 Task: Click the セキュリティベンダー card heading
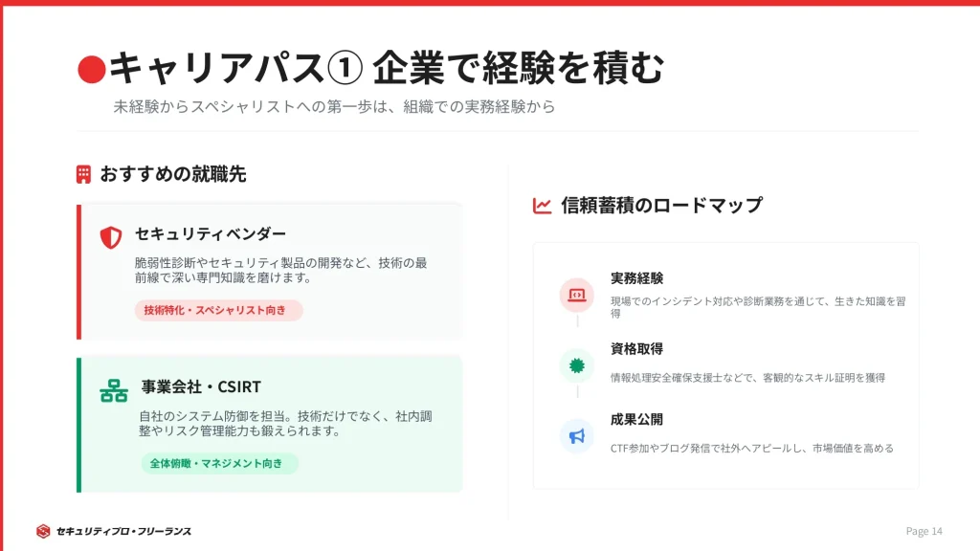pos(211,234)
